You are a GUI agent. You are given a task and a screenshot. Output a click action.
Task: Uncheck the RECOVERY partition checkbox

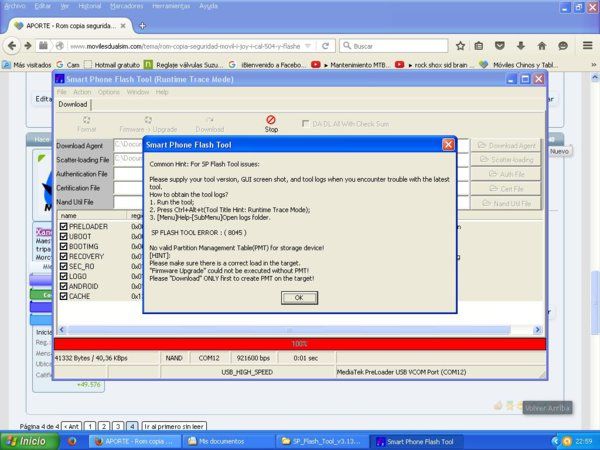(x=64, y=256)
